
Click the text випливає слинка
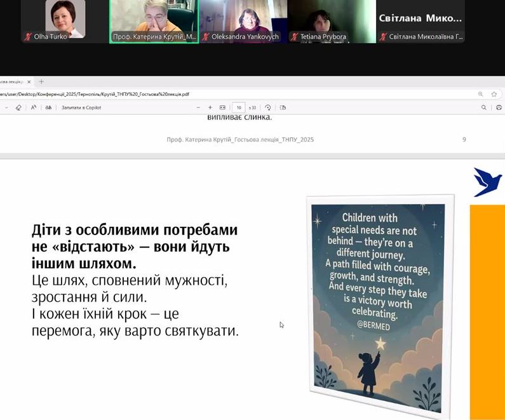239,118
